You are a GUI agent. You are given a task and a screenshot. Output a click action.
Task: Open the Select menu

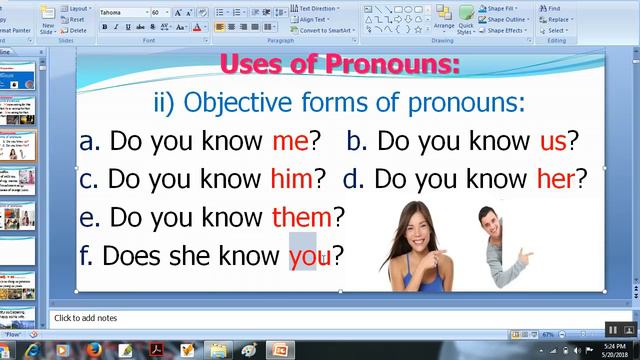pos(554,30)
